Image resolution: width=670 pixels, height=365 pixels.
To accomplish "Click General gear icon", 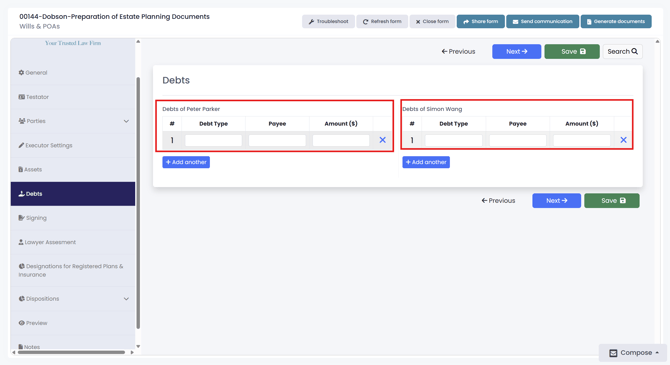I will point(21,73).
